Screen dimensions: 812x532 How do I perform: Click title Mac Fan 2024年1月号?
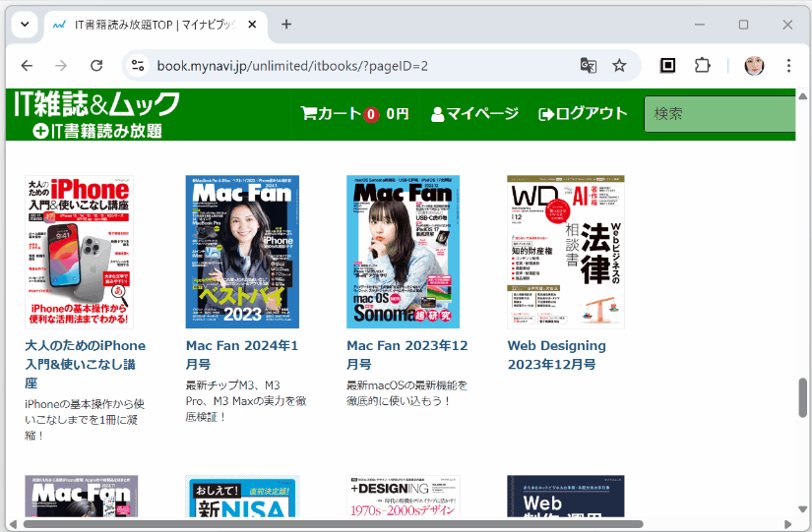click(x=242, y=355)
